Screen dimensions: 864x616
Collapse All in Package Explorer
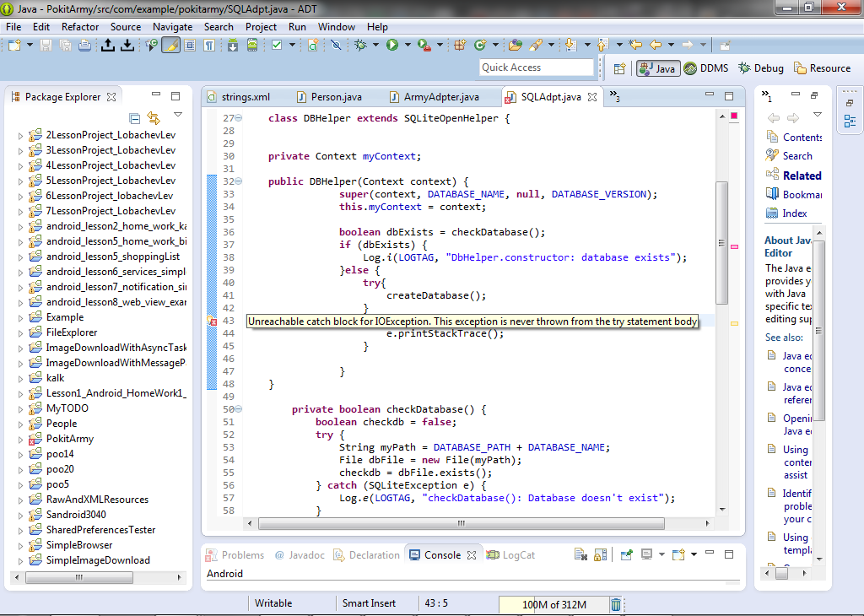click(134, 118)
